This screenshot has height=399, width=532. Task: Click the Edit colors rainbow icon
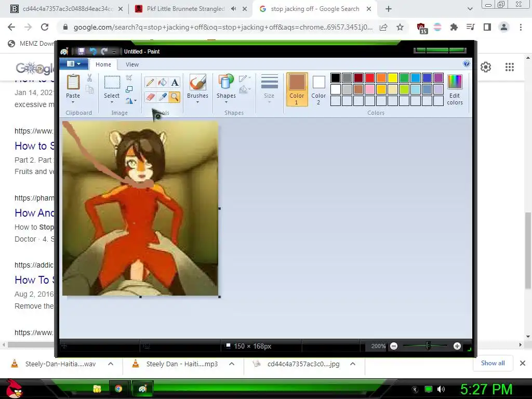pos(455,83)
